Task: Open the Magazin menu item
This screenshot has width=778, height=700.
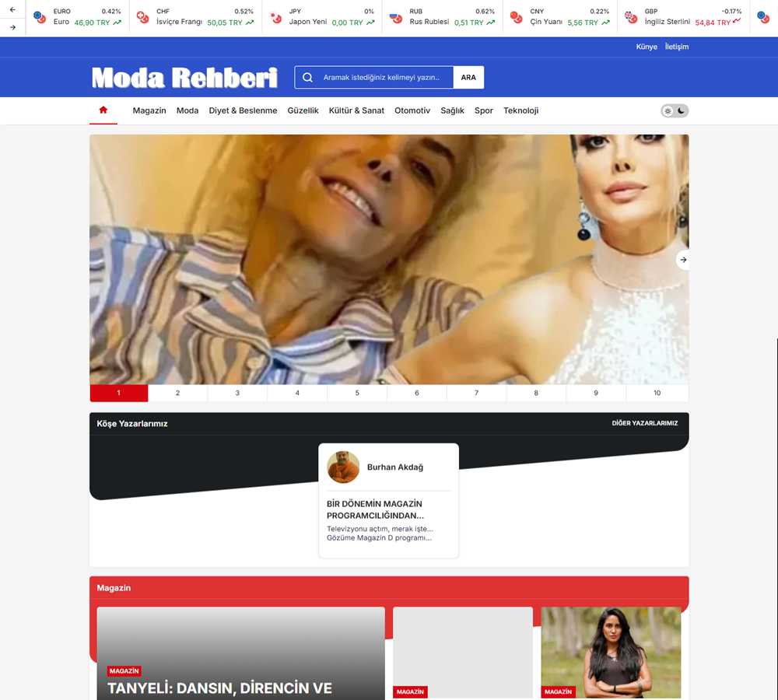Action: point(149,110)
